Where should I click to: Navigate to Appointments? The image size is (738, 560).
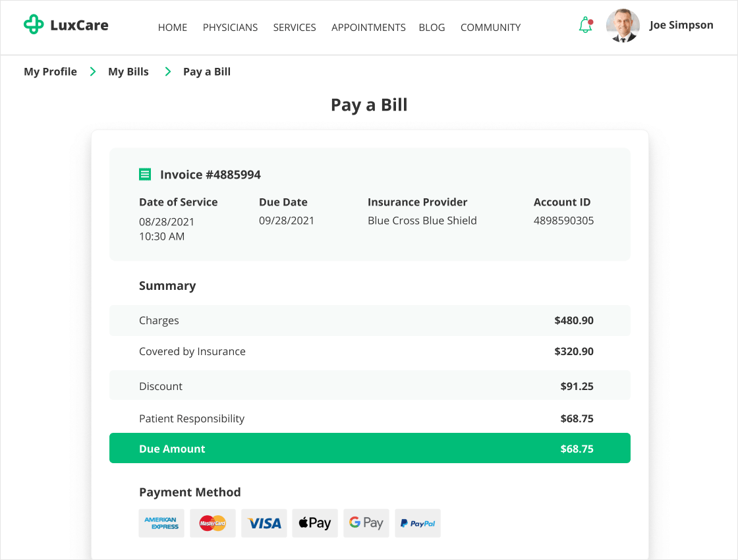pyautogui.click(x=368, y=28)
